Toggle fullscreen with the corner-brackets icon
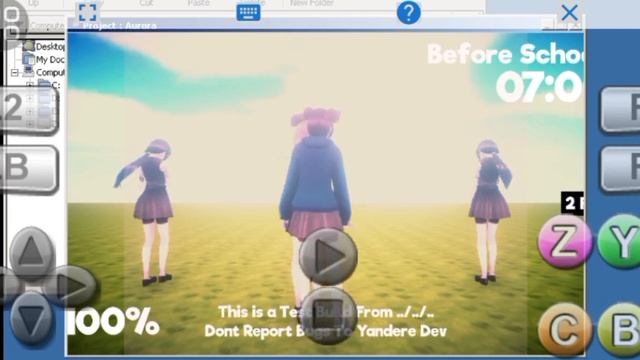This screenshot has width=640, height=360. [x=88, y=12]
